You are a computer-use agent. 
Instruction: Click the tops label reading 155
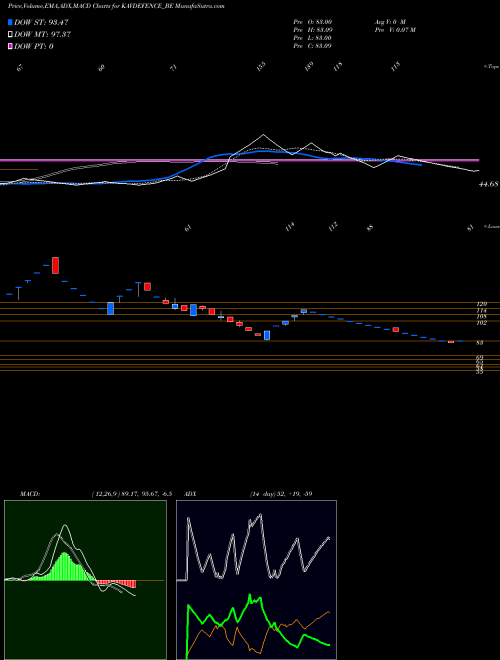[261, 67]
